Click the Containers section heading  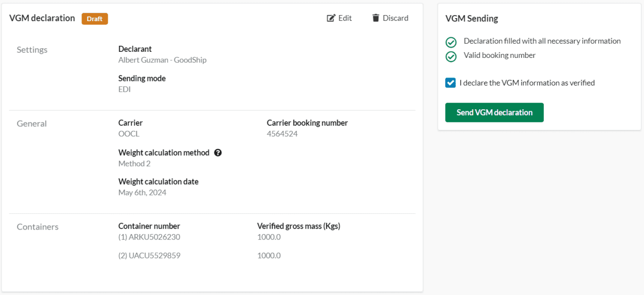[x=37, y=227]
